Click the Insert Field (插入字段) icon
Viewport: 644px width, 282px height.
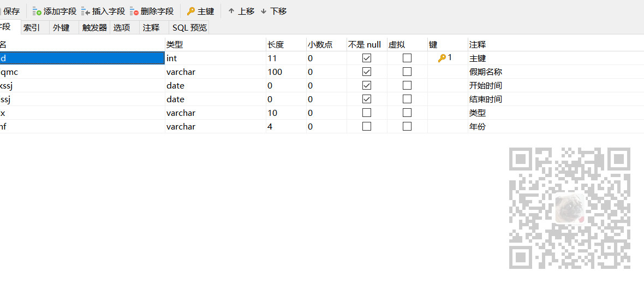pos(86,11)
